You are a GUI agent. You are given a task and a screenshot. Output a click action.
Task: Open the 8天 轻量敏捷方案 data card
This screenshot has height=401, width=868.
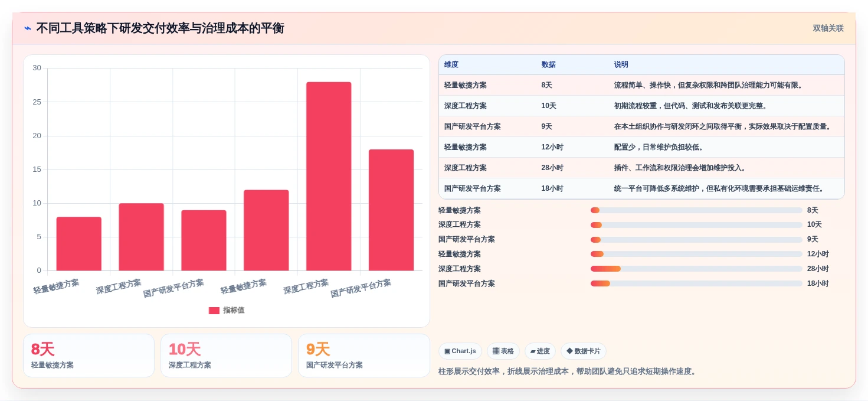[x=89, y=356]
